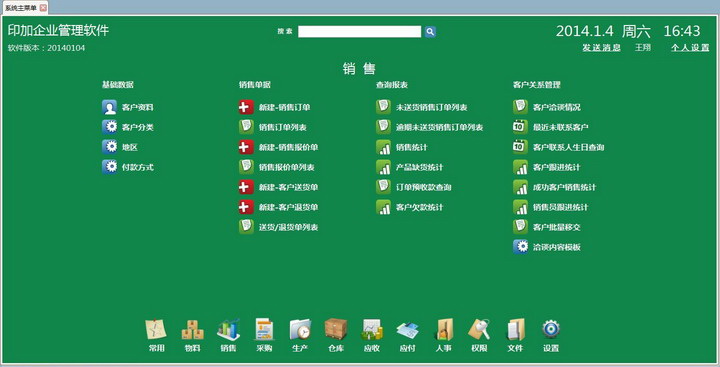
Task: Click the blue search magnifier button
Action: 430,31
